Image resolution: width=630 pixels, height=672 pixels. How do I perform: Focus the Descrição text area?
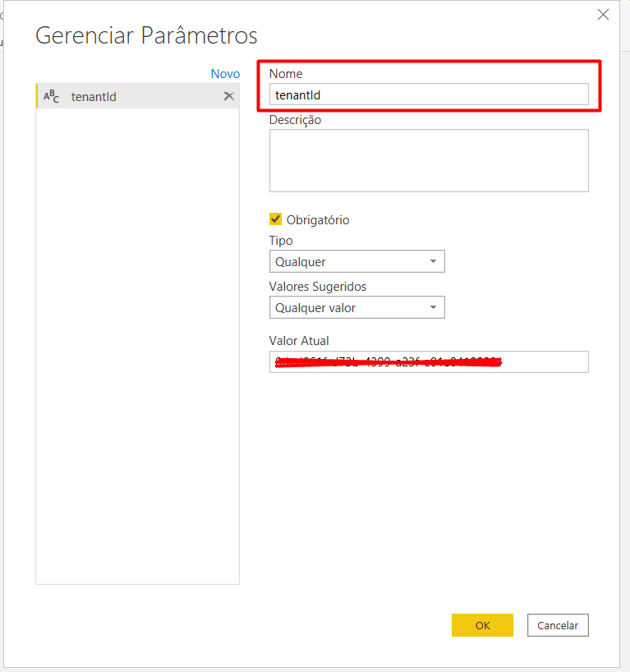[x=429, y=160]
